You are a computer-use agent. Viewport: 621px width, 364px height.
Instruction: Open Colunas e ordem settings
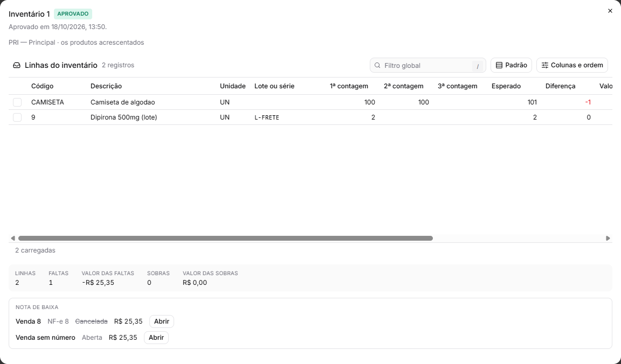tap(572, 65)
